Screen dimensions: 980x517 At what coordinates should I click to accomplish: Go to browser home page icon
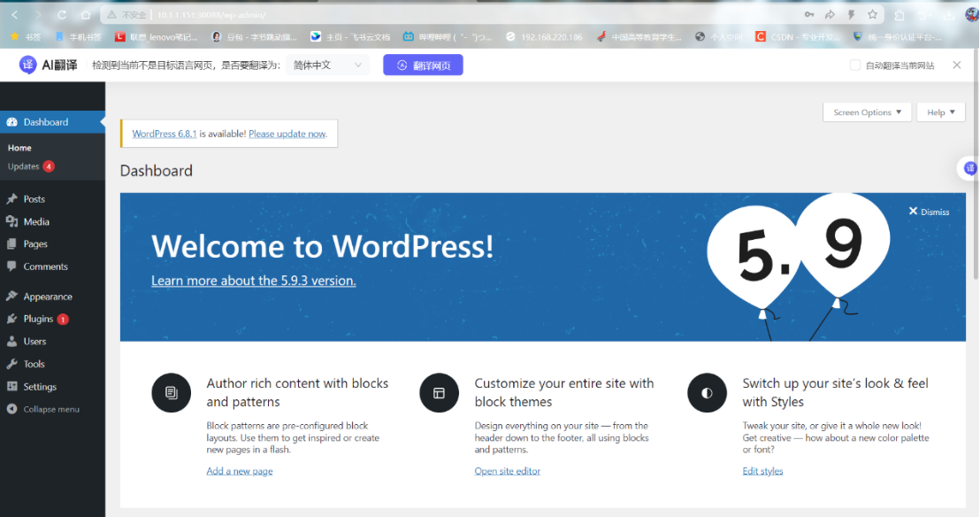coord(86,14)
